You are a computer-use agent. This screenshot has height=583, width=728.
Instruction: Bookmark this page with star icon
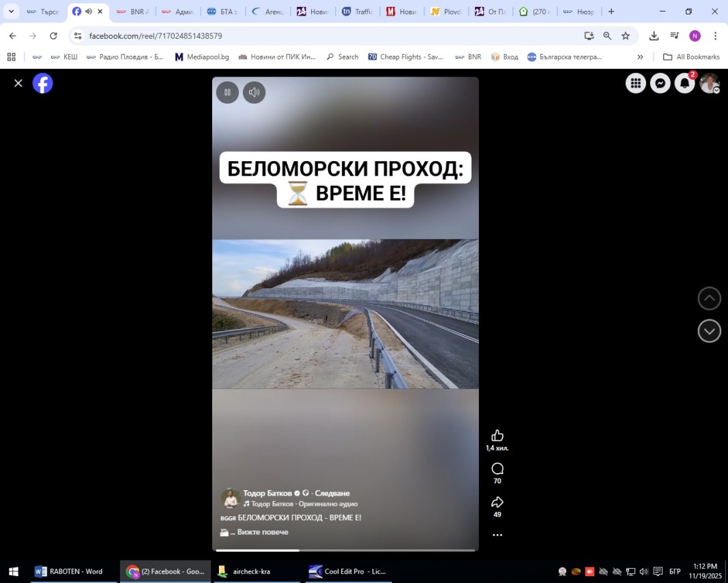626,35
